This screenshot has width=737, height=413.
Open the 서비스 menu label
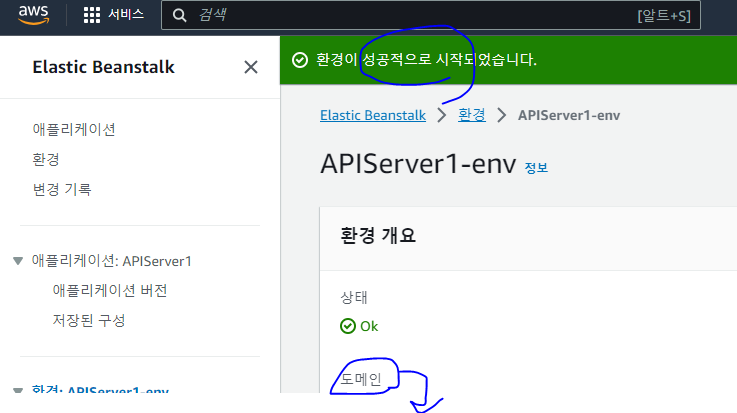[x=126, y=15]
